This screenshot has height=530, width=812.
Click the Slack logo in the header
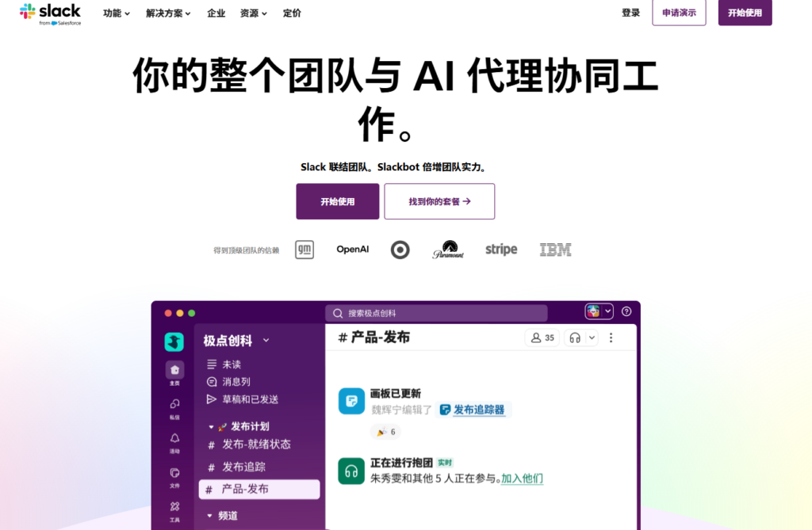[50, 14]
